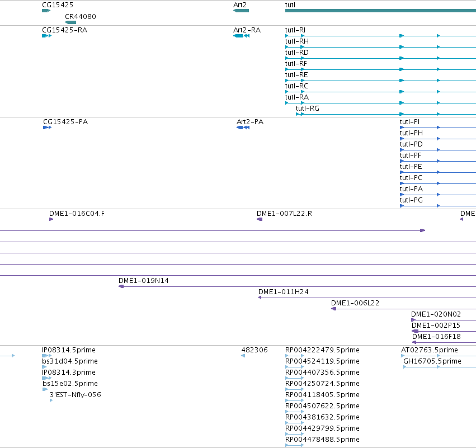The height and width of the screenshot is (448, 476).
Task: Click the CG15425-PA protein label
Action: coord(65,122)
